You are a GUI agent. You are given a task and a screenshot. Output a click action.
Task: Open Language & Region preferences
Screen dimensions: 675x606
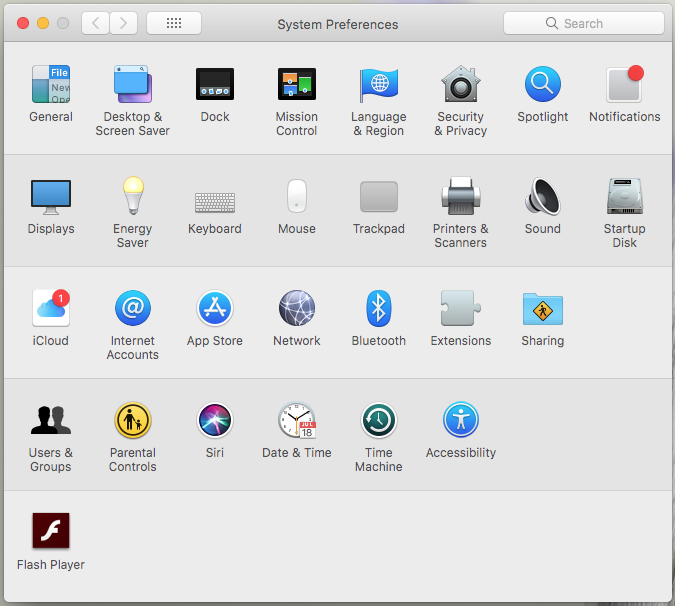coord(379,85)
